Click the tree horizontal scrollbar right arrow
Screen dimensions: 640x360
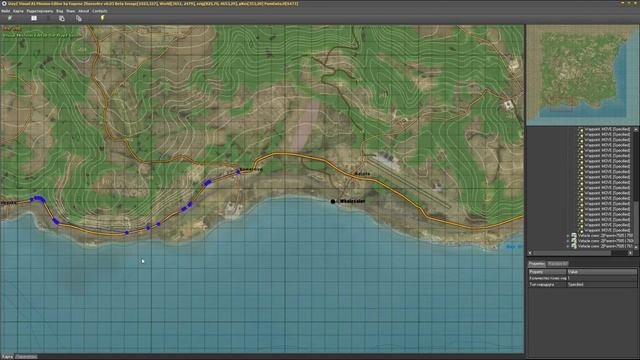(x=631, y=253)
